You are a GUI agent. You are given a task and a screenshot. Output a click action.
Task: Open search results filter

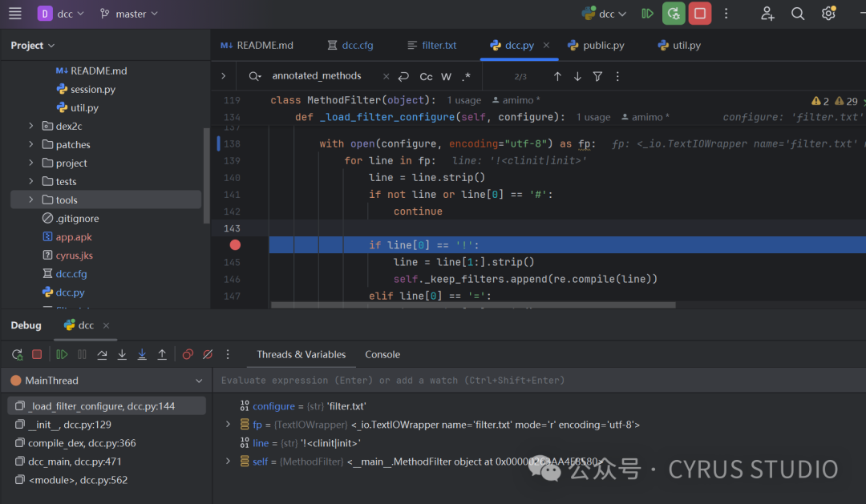click(x=597, y=76)
